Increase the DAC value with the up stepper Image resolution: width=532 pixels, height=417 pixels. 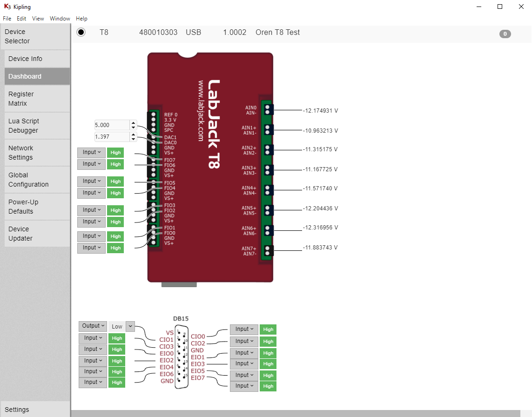[x=133, y=122]
